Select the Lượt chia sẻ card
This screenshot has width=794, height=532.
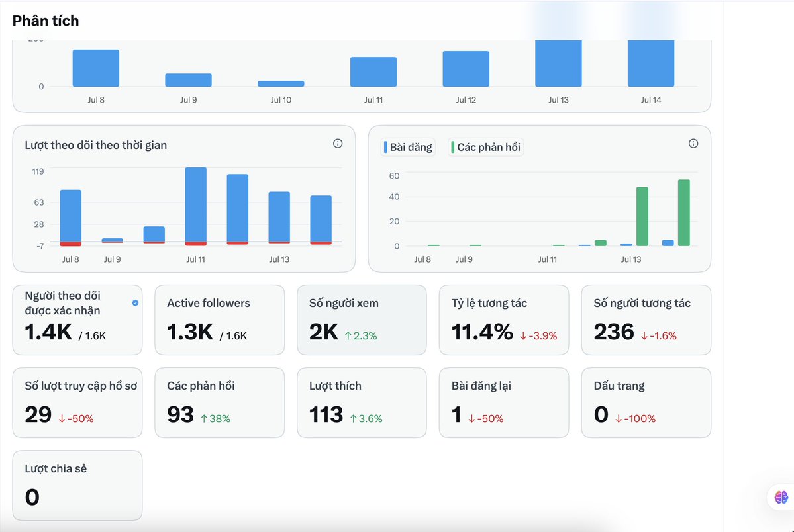tap(77, 486)
